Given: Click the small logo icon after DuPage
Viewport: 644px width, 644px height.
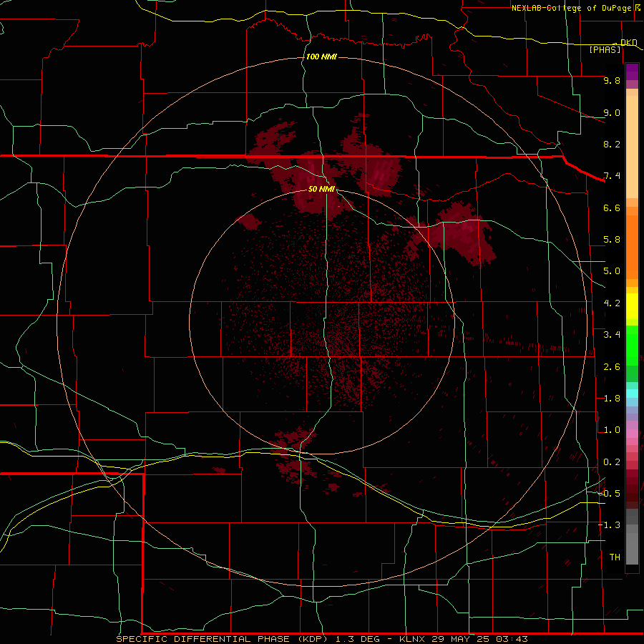Looking at the screenshot, I should click(x=638, y=8).
